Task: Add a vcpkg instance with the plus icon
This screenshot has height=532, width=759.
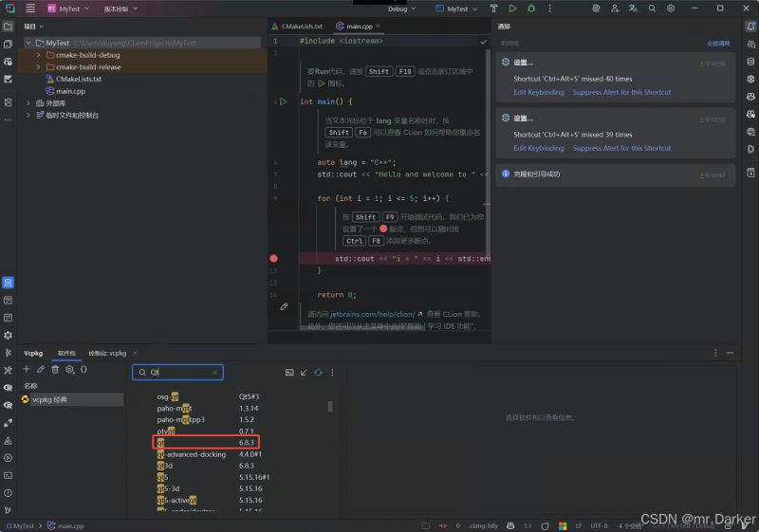Action: pos(27,369)
